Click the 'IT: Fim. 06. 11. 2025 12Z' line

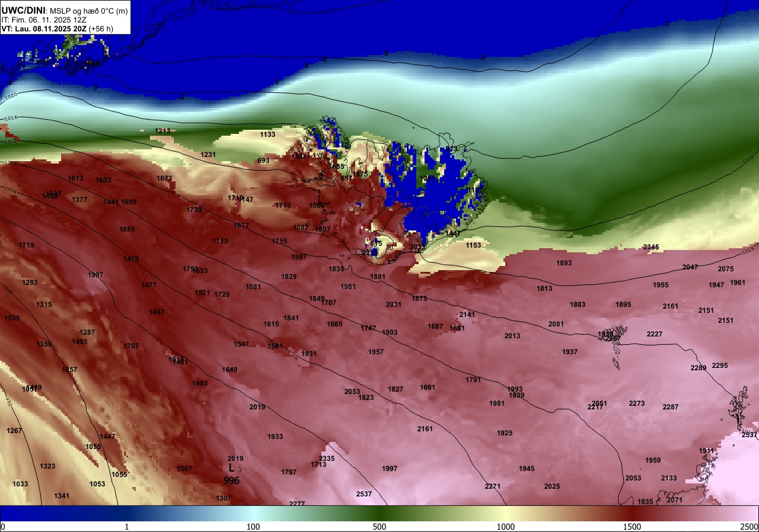pos(44,20)
